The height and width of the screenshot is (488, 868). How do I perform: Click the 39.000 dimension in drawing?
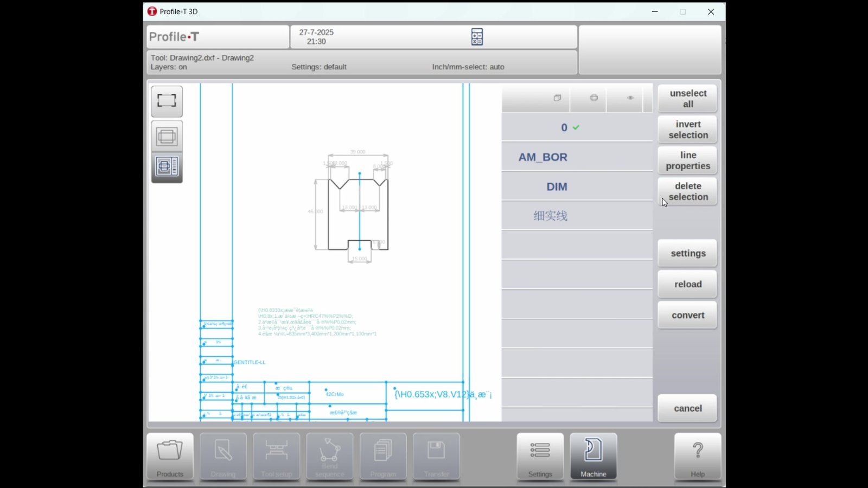click(x=358, y=152)
